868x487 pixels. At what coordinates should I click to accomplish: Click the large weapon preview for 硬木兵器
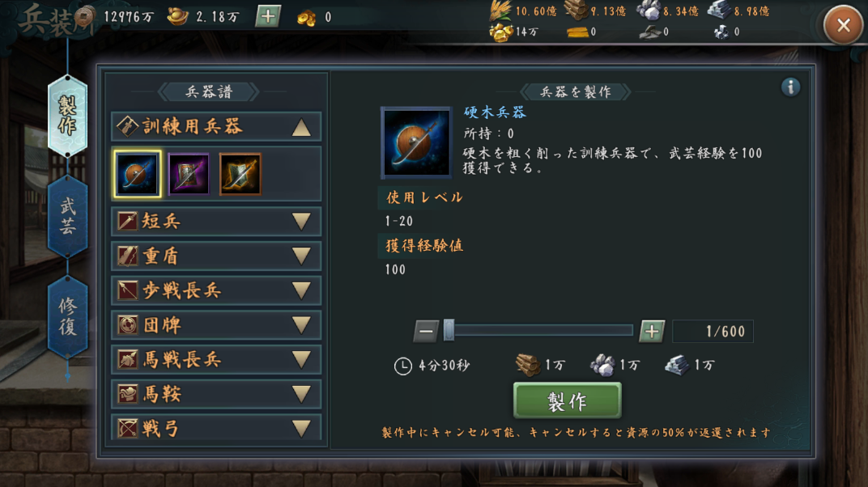tap(416, 142)
